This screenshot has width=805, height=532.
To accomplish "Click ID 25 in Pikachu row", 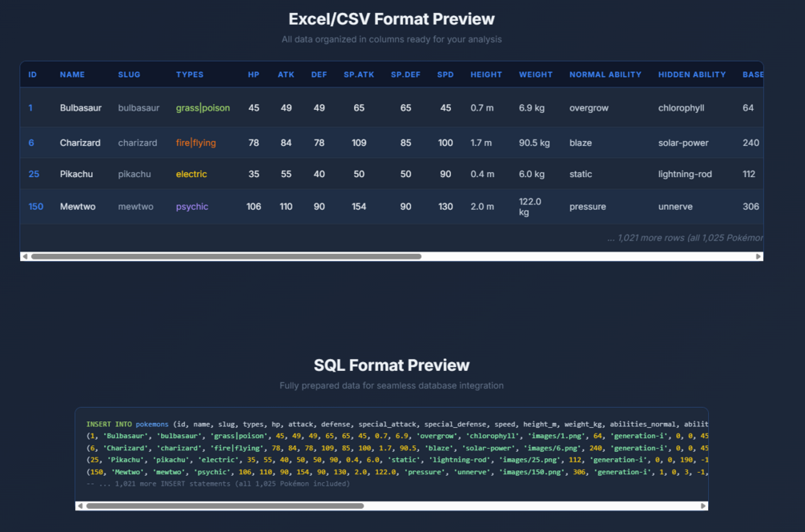I will click(34, 174).
